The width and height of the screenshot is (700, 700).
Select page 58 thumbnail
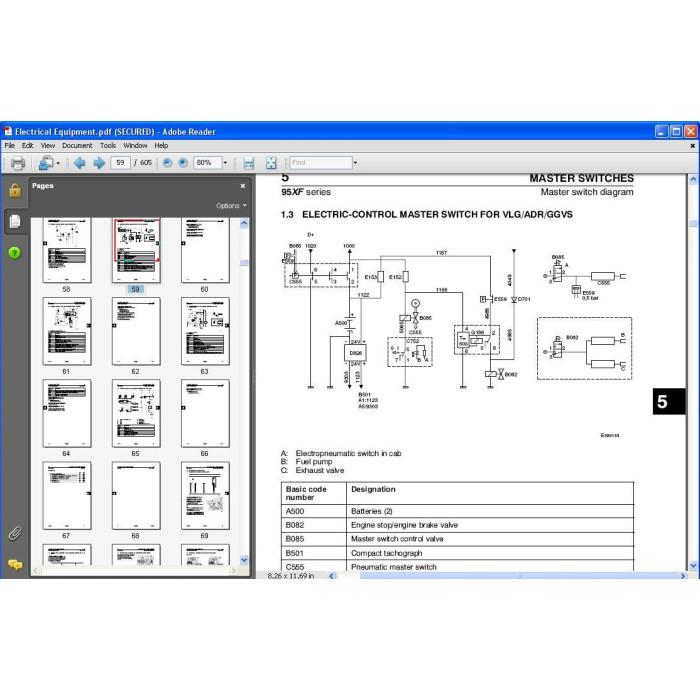coord(67,250)
